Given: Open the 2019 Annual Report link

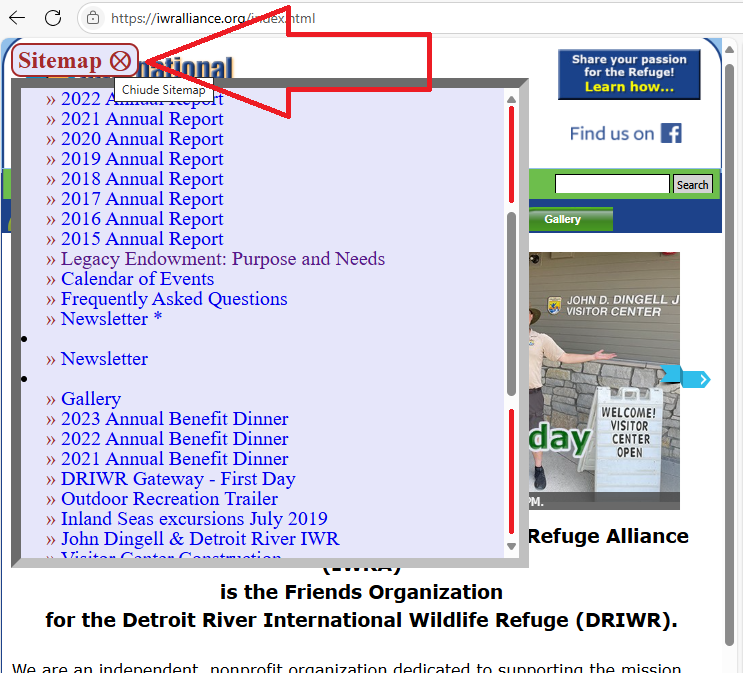Looking at the screenshot, I should coord(142,159).
